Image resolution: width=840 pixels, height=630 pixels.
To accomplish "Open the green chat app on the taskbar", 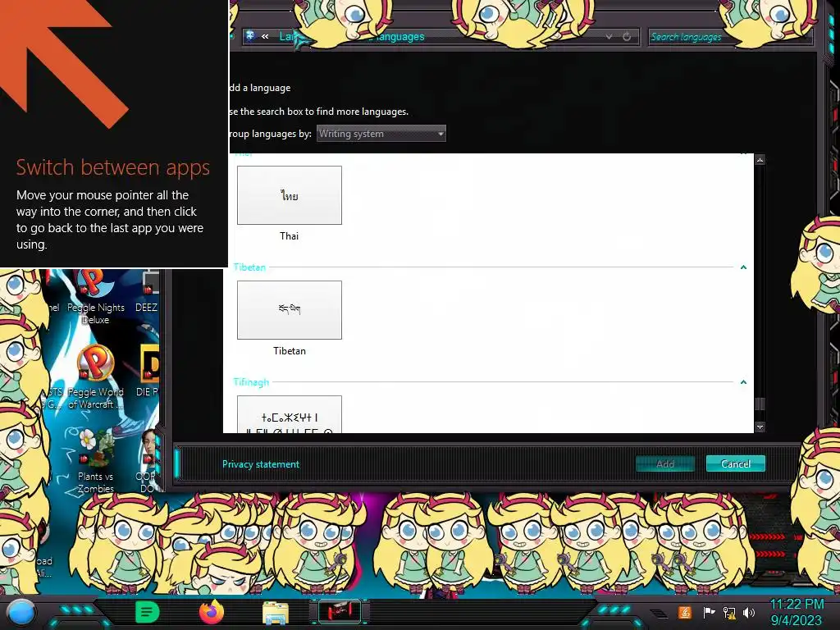I will coord(148,612).
